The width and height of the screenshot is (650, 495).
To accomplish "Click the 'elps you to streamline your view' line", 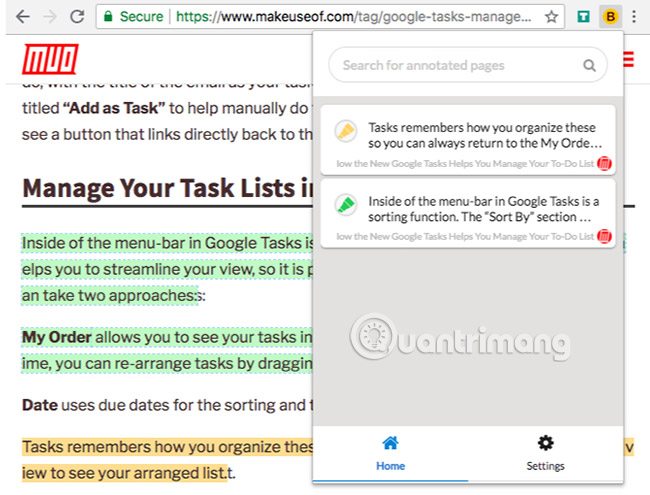I will point(167,269).
